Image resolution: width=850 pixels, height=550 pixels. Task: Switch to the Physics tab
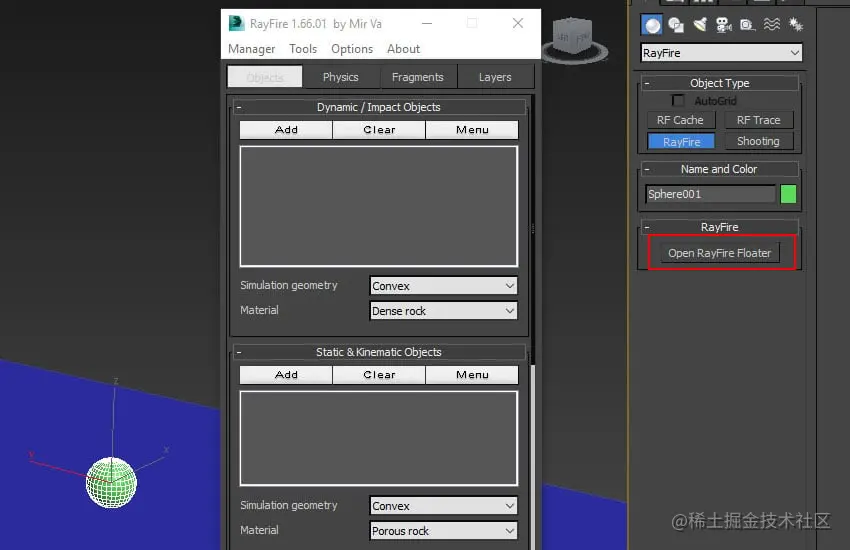(x=341, y=77)
